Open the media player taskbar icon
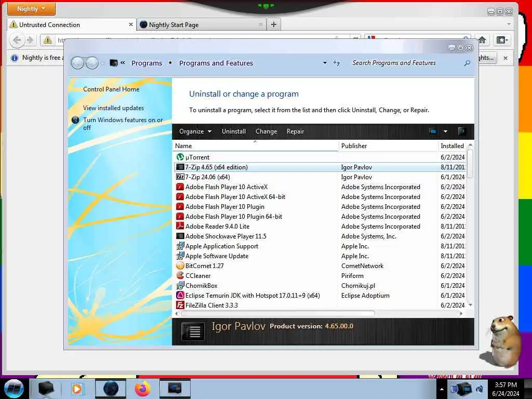Viewport: 532px width, 399px height. pyautogui.click(x=77, y=389)
